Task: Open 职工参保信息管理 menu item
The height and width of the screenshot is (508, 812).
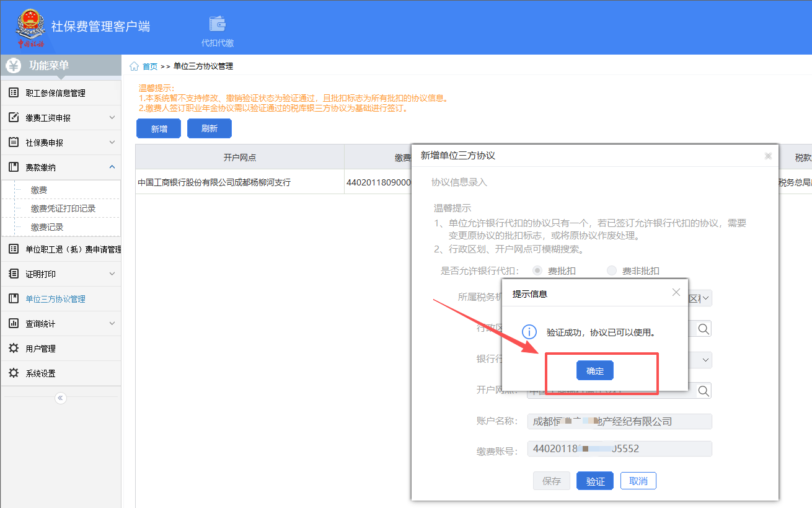Action: pyautogui.click(x=56, y=93)
